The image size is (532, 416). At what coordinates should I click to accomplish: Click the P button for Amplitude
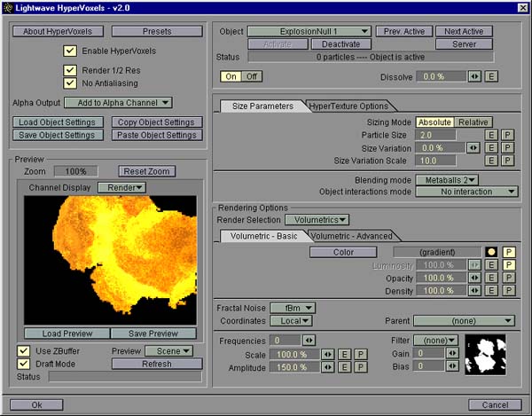point(361,367)
